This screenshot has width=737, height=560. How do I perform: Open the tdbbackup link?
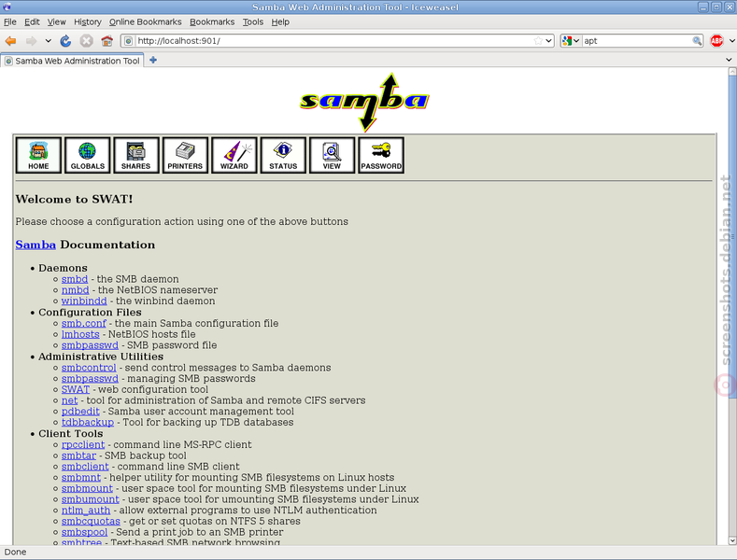88,422
